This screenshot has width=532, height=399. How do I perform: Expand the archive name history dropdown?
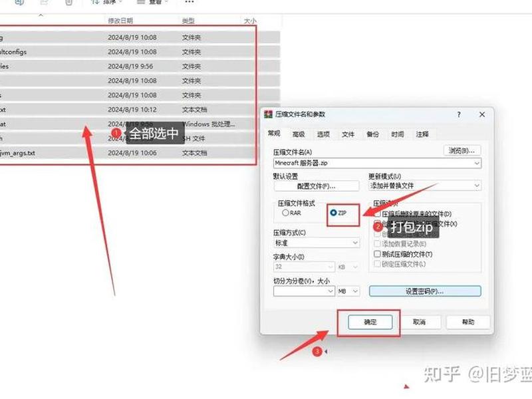[477, 163]
